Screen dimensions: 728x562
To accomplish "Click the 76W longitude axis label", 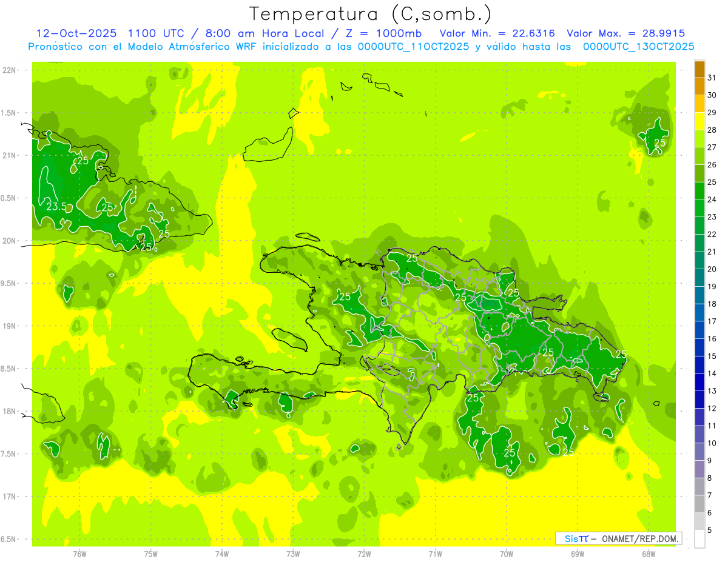I will 79,553.
